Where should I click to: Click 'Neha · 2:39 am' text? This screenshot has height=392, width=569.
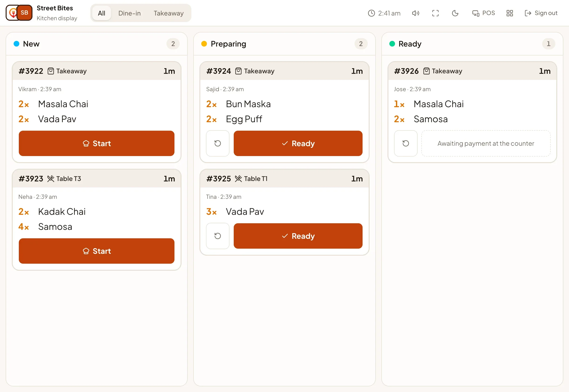point(38,197)
